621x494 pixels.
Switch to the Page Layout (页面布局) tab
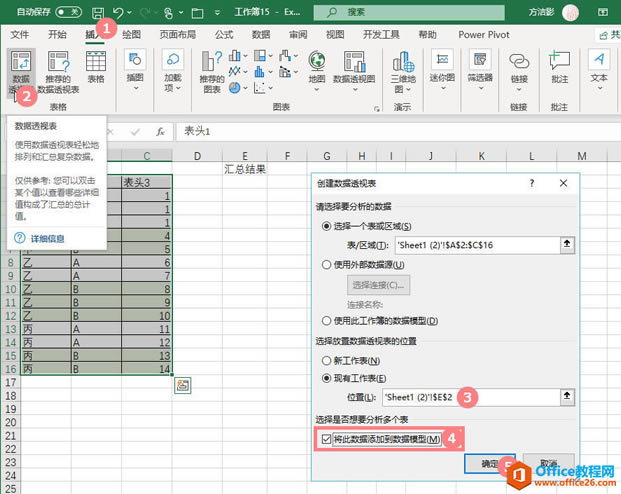[178, 35]
